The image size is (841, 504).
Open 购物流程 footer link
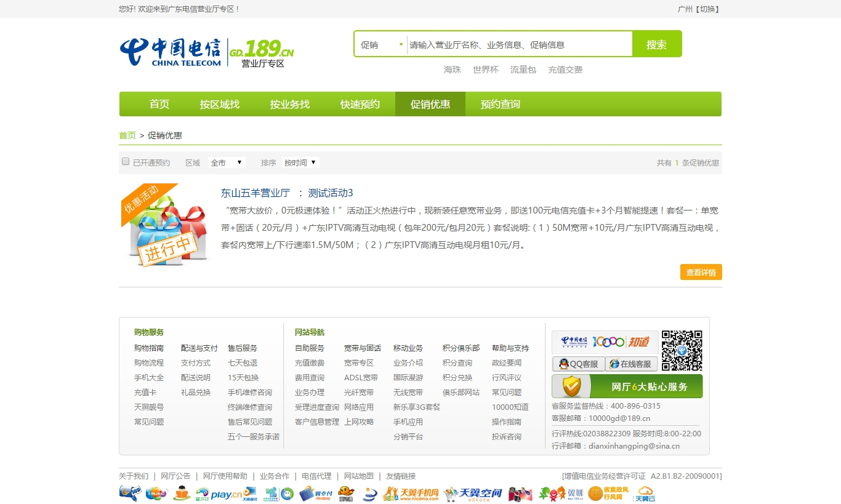[149, 363]
